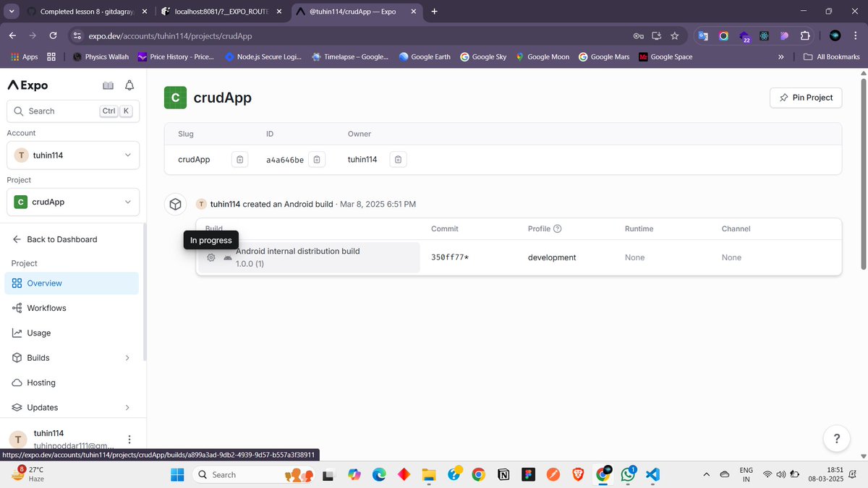Click the Expo sidebar search field
The width and height of the screenshot is (868, 488).
(x=73, y=111)
